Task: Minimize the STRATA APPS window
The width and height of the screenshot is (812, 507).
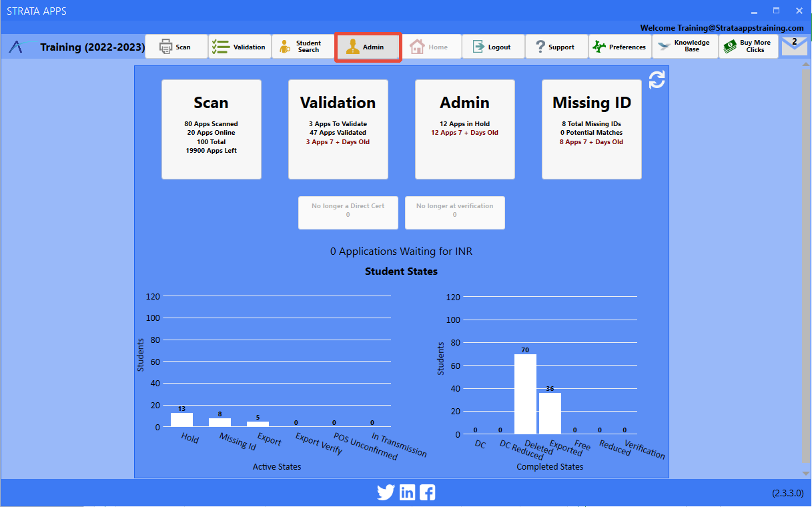Action: click(x=754, y=11)
